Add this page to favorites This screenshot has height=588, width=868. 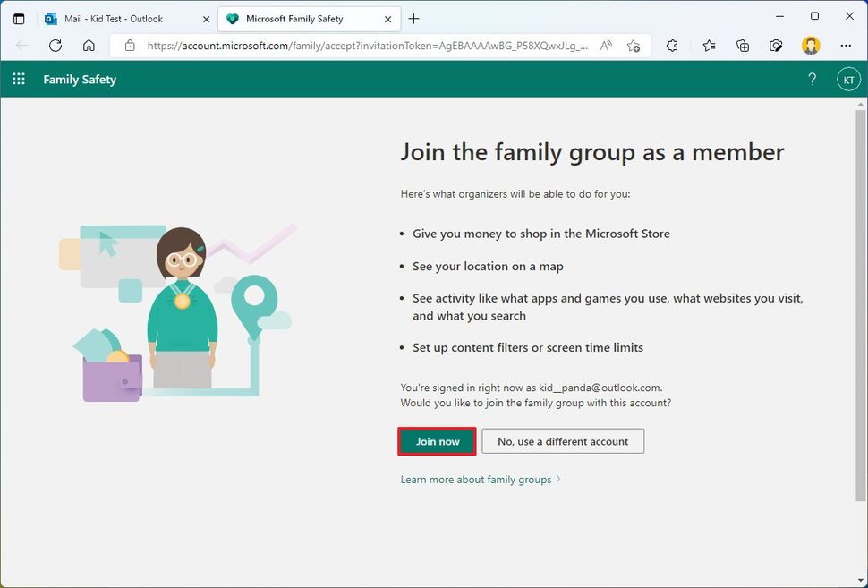pyautogui.click(x=634, y=46)
